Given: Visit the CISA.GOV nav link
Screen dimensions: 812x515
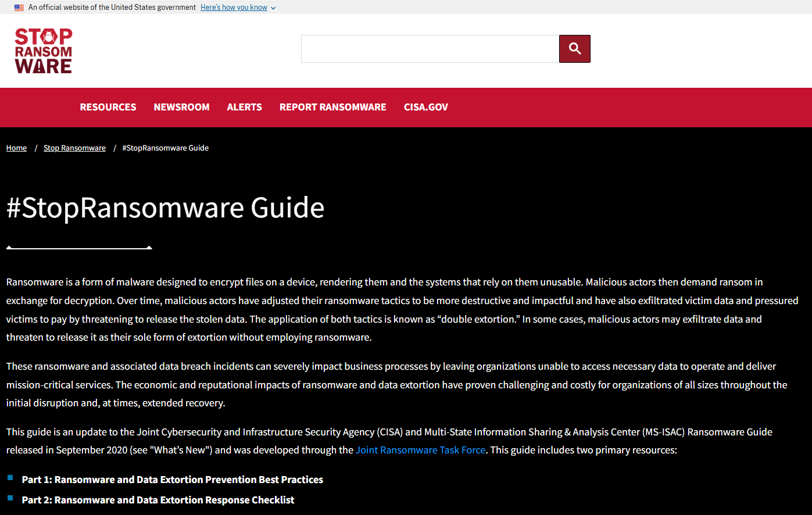Looking at the screenshot, I should (426, 107).
